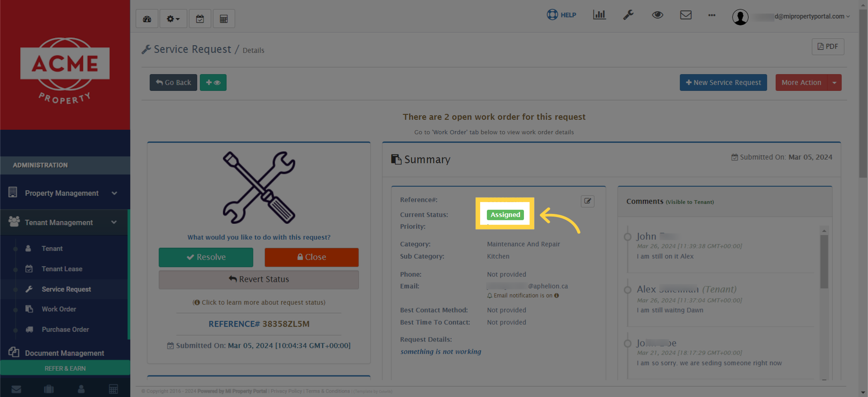Click the ACME Property logo
Viewport: 868px width, 397px height.
coord(65,70)
